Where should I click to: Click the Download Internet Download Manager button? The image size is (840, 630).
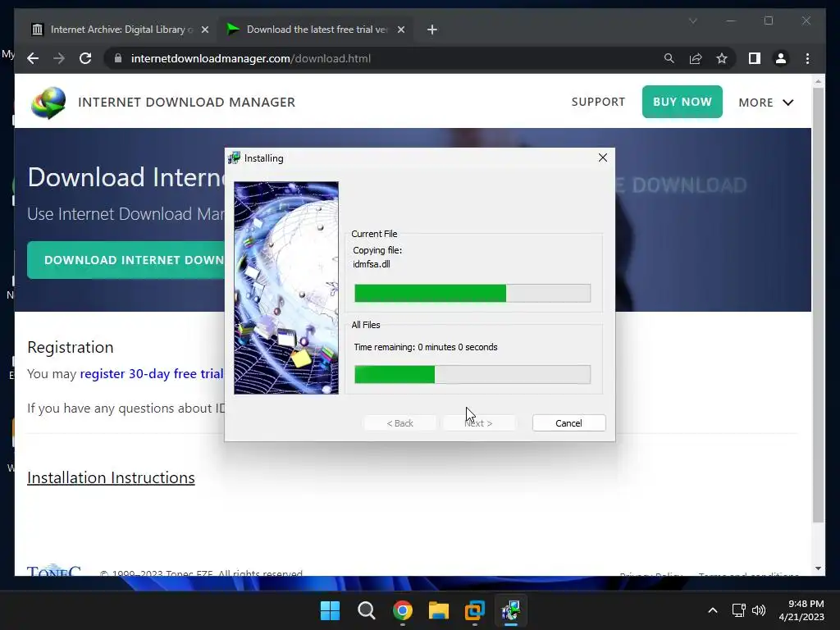[126, 260]
